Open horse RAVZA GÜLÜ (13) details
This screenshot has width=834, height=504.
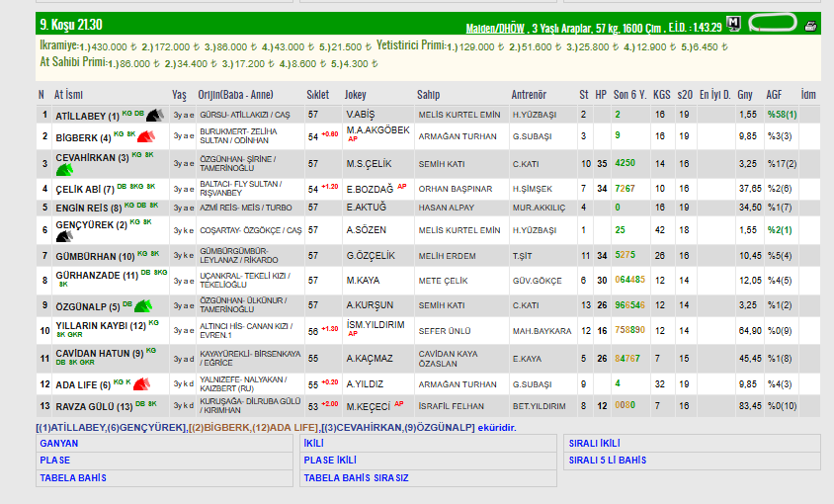click(94, 406)
